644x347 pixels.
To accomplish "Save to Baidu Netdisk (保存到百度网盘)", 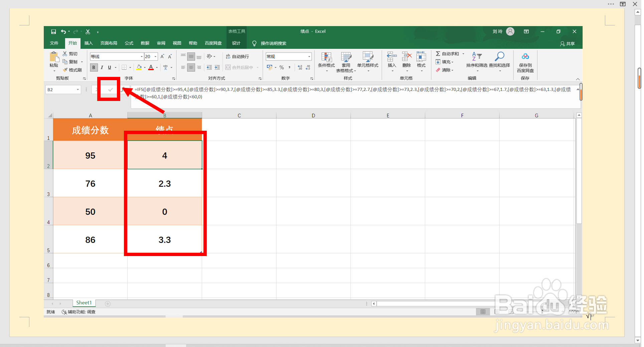I will pos(525,62).
